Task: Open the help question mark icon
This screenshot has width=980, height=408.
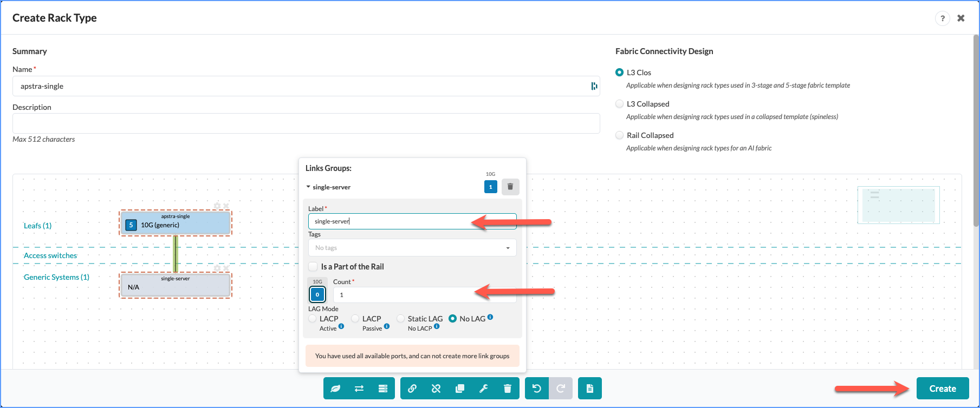Action: pos(942,18)
